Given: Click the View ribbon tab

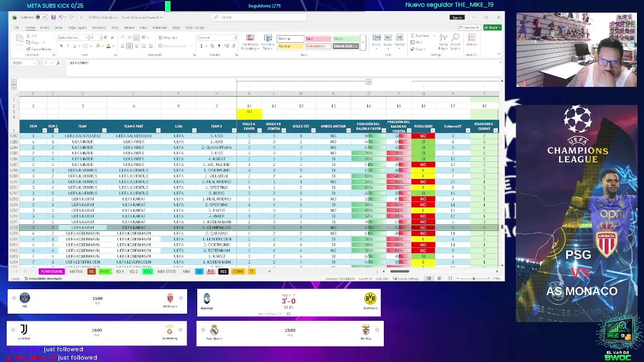Looking at the screenshot, I should 143,28.
